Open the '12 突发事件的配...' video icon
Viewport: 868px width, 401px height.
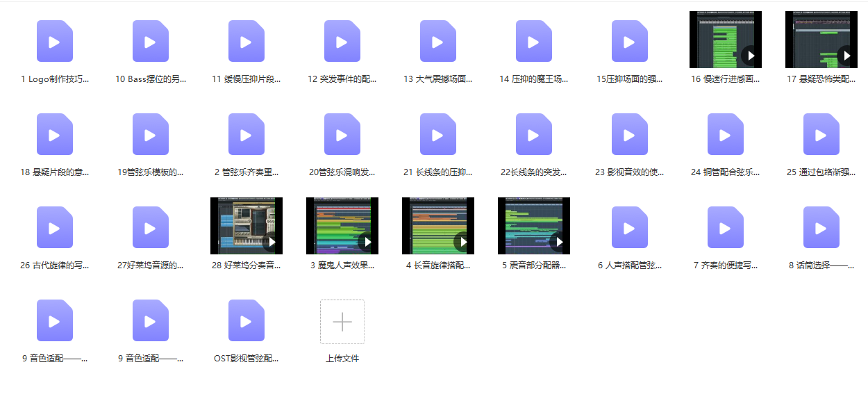(x=342, y=41)
